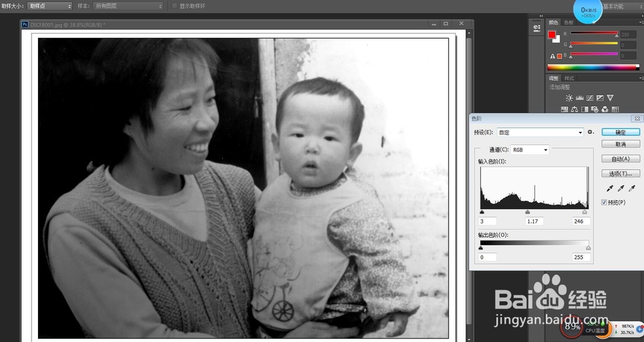
Task: Click the collapsed panel icon in the dock strip
Action: [x=536, y=28]
